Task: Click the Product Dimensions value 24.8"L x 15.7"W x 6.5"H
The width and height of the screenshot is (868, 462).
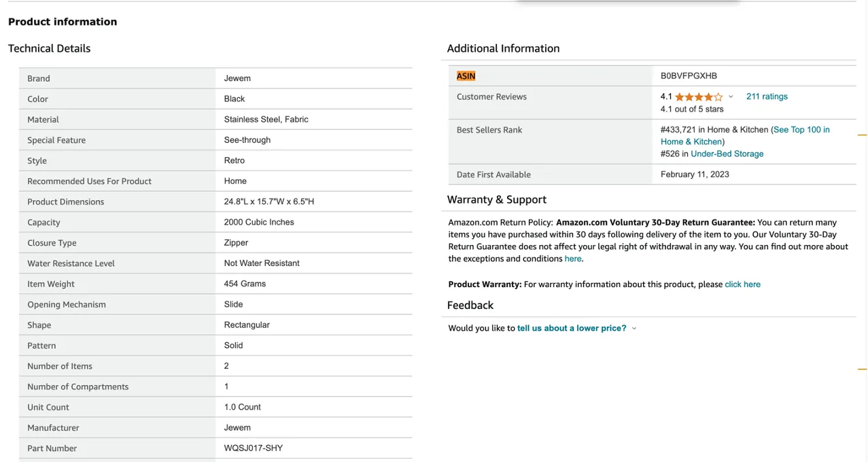Action: coord(268,202)
